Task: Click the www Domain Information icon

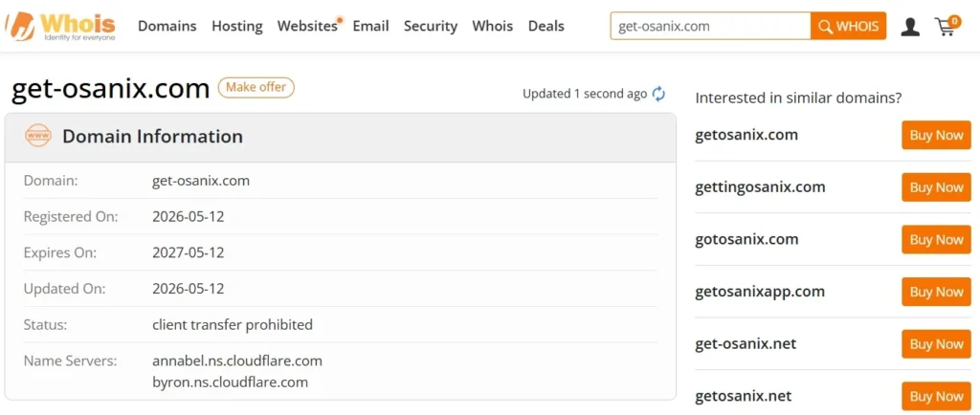Action: (38, 136)
